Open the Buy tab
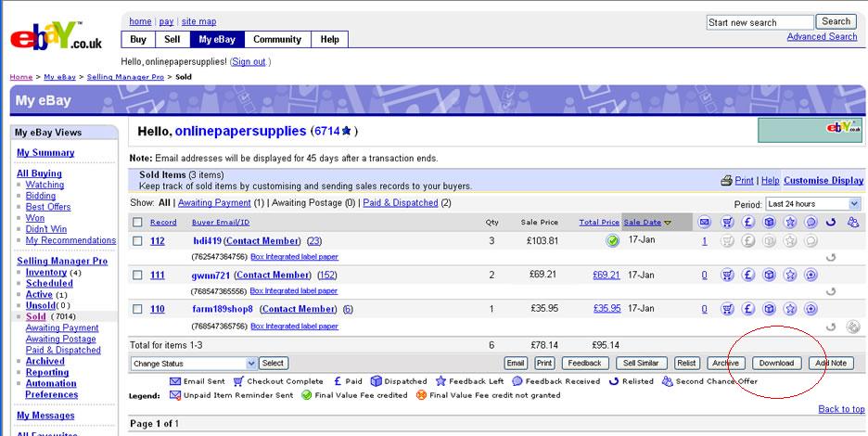The height and width of the screenshot is (436, 868). click(138, 39)
